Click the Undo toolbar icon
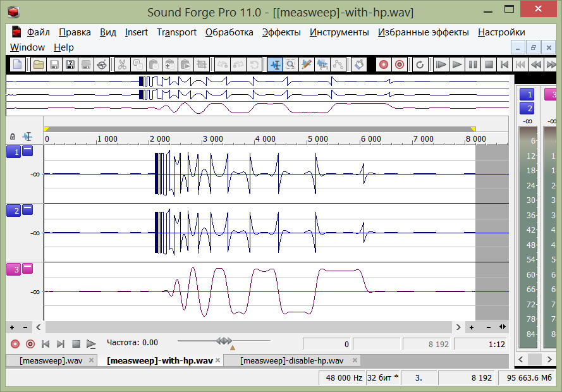The image size is (562, 392). [x=223, y=65]
